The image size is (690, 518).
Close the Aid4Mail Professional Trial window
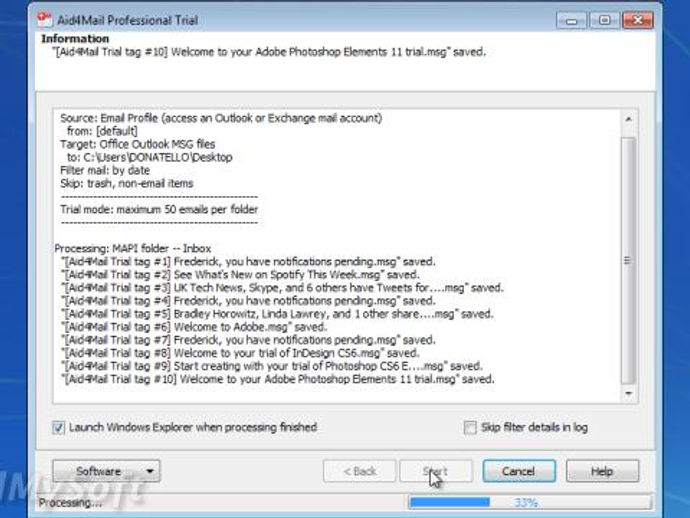[x=638, y=20]
